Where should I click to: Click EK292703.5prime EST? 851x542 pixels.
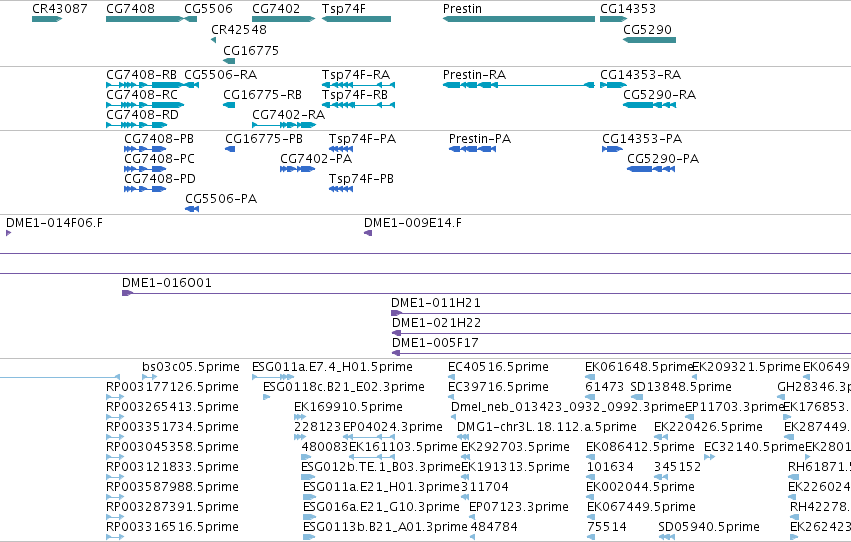click(465, 457)
